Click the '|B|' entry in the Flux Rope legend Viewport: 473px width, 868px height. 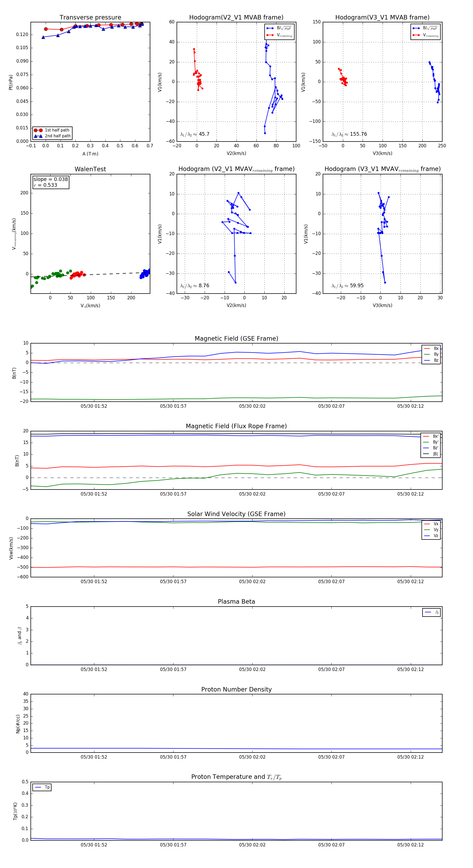coord(431,454)
